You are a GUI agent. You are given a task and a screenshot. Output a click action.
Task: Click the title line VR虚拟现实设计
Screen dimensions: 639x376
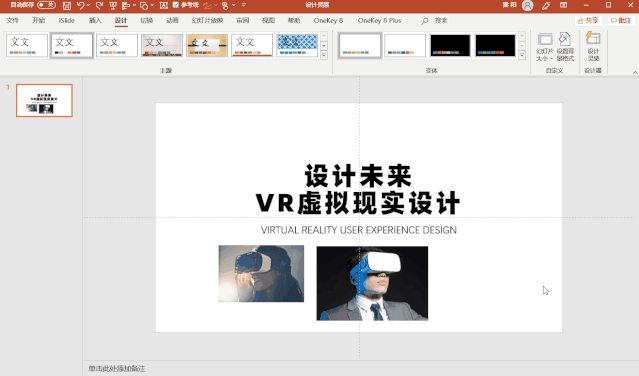pyautogui.click(x=358, y=203)
